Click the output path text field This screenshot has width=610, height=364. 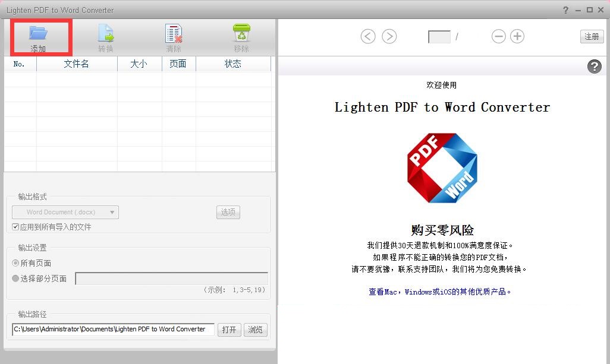(x=113, y=330)
